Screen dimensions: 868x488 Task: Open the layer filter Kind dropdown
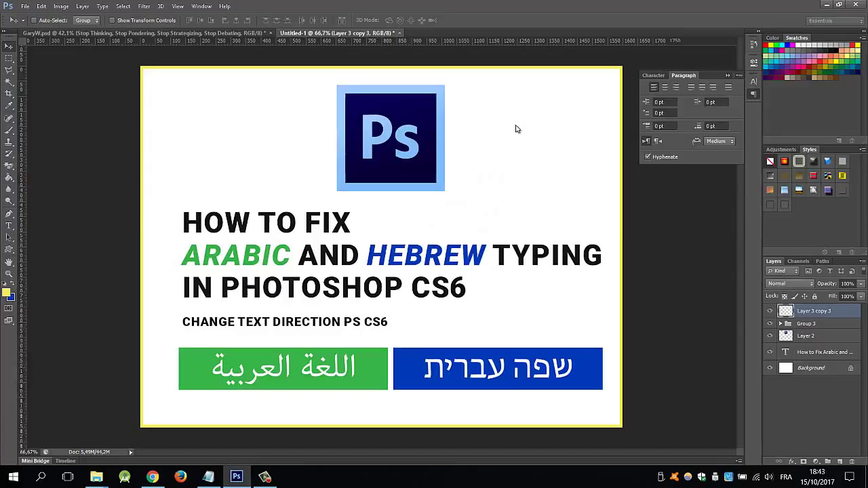(x=783, y=270)
